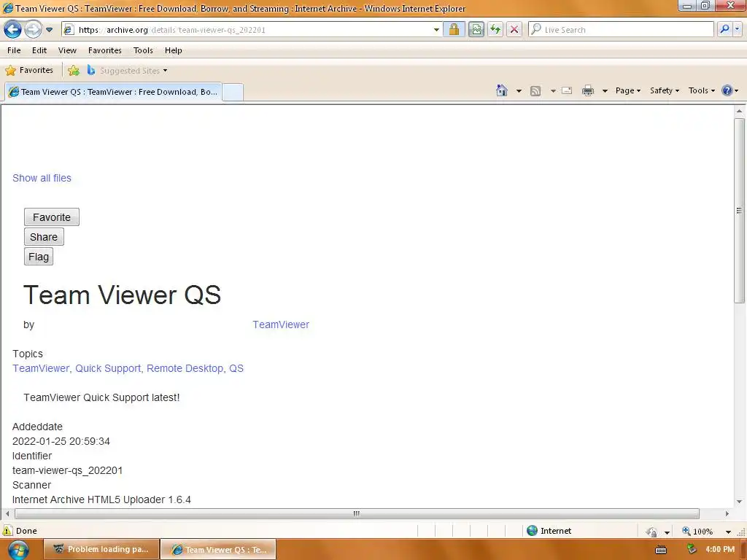Open a new blank tab

coord(233,92)
